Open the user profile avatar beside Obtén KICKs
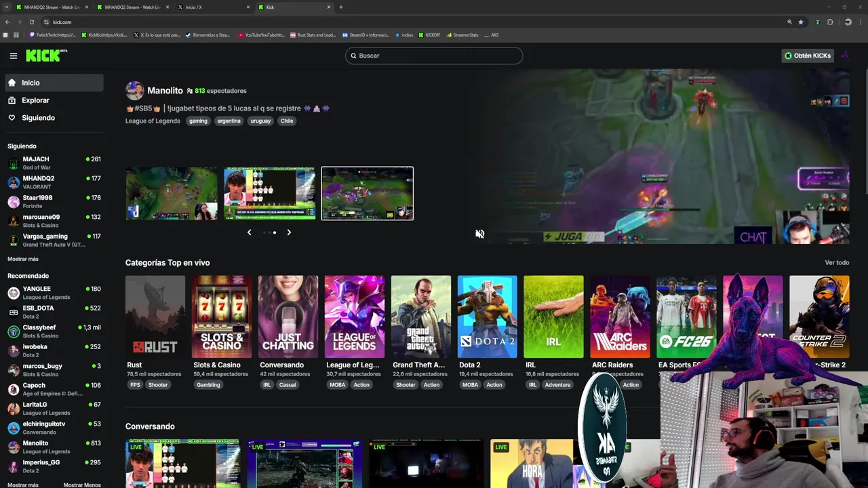 click(845, 56)
